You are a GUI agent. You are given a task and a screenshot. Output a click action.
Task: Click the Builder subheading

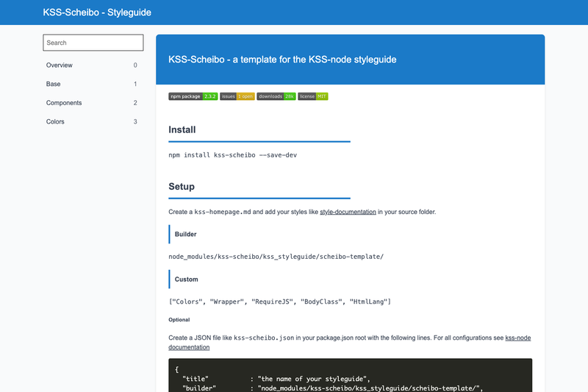coord(185,234)
